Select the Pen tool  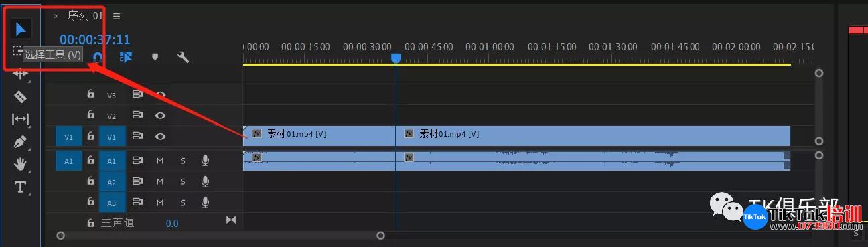(x=21, y=142)
